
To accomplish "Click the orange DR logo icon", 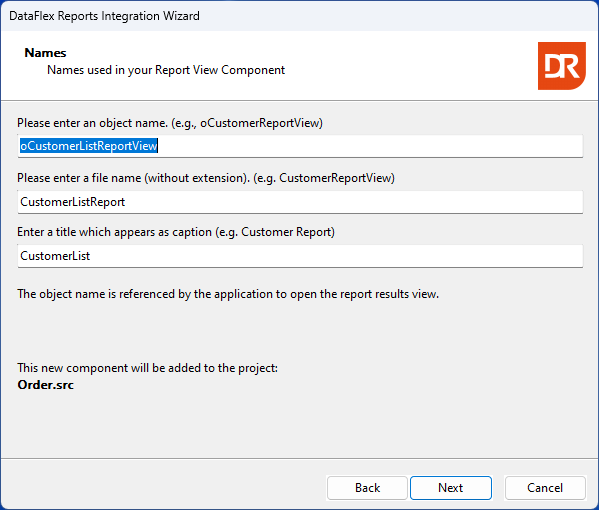I will [562, 66].
